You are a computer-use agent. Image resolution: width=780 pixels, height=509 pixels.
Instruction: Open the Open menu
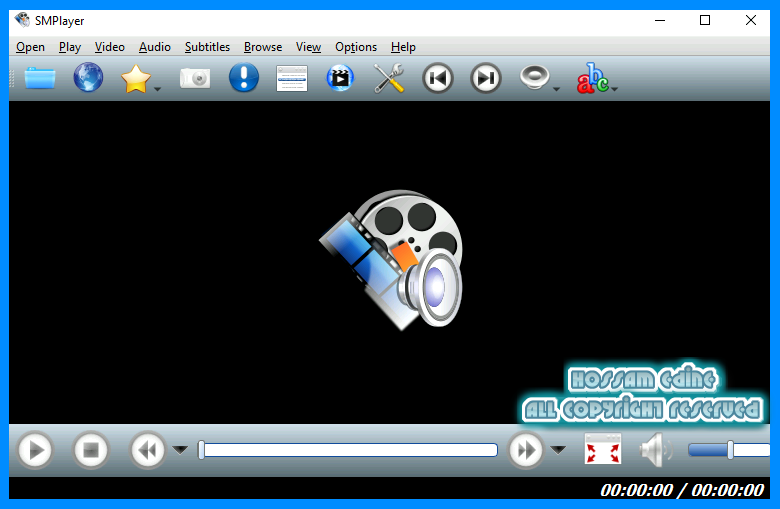[30, 47]
